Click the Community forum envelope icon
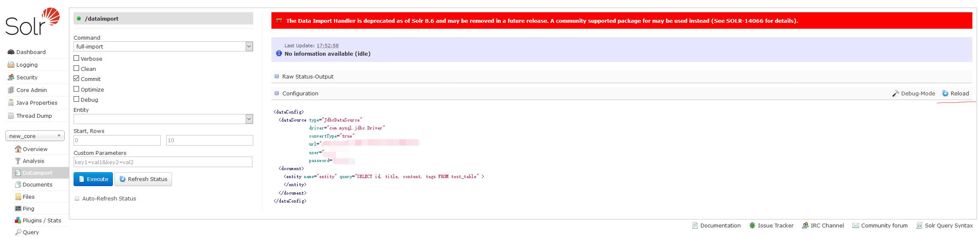This screenshot has height=238, width=980. [855, 225]
